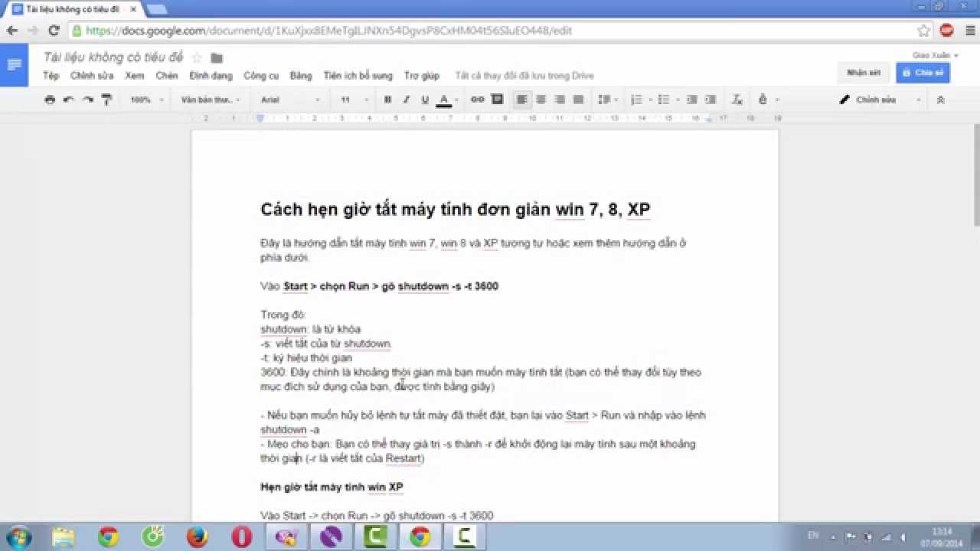The height and width of the screenshot is (551, 980).
Task: Move document to folder icon
Action: pyautogui.click(x=217, y=57)
